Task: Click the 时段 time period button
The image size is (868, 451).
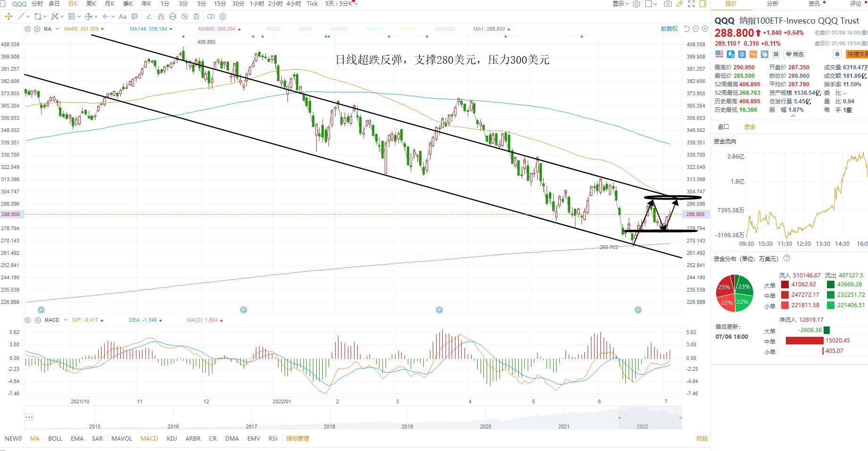Action: [702, 439]
